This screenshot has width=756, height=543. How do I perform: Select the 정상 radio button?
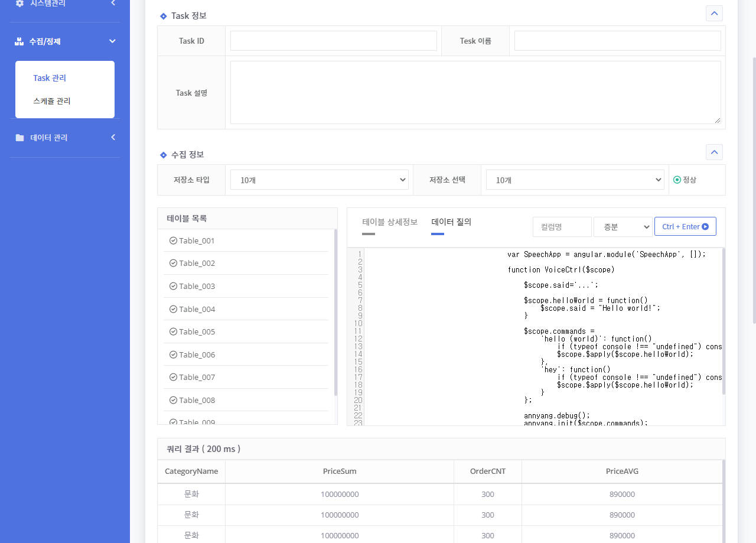pos(677,180)
